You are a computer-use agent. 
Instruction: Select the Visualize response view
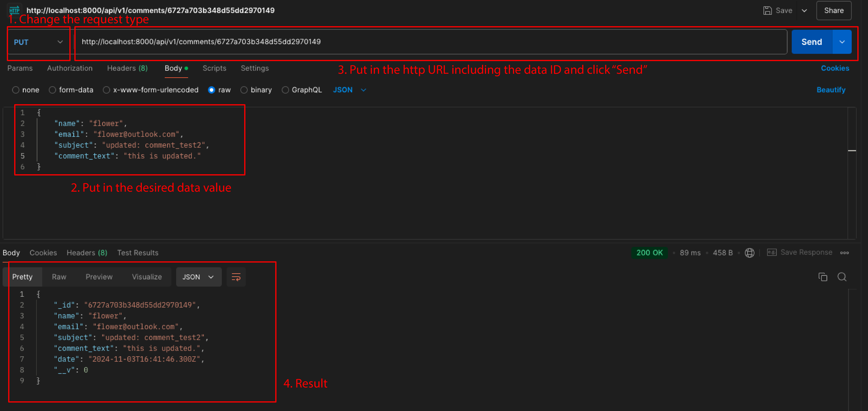pos(147,277)
